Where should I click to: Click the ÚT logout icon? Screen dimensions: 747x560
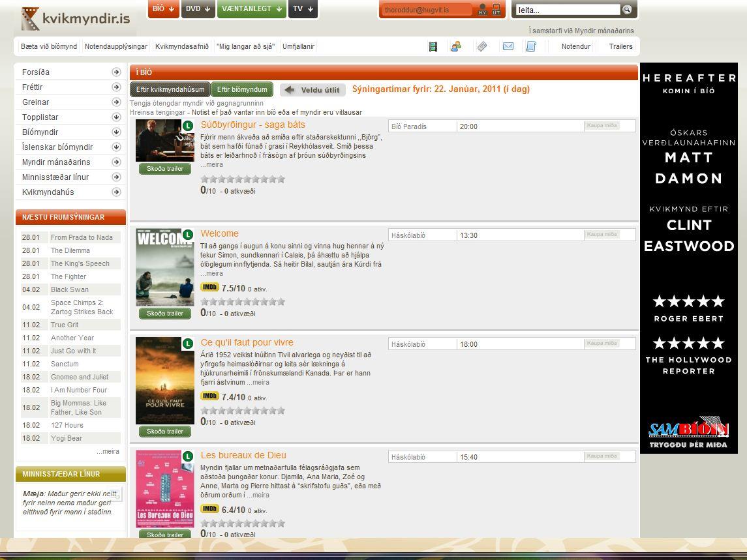click(x=496, y=10)
